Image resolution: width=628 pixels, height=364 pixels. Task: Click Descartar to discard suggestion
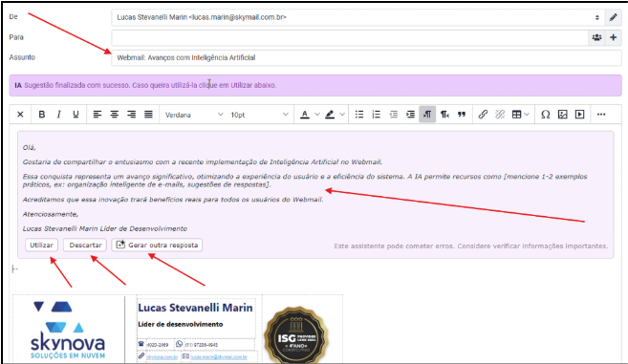(x=85, y=246)
